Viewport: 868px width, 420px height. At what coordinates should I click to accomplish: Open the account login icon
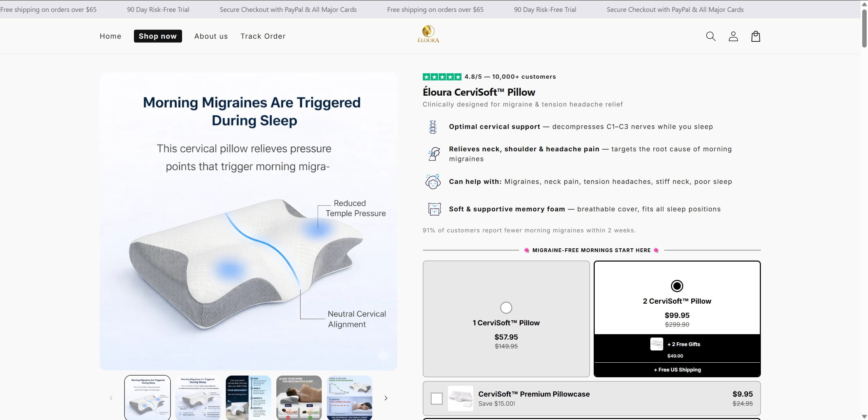pos(733,36)
